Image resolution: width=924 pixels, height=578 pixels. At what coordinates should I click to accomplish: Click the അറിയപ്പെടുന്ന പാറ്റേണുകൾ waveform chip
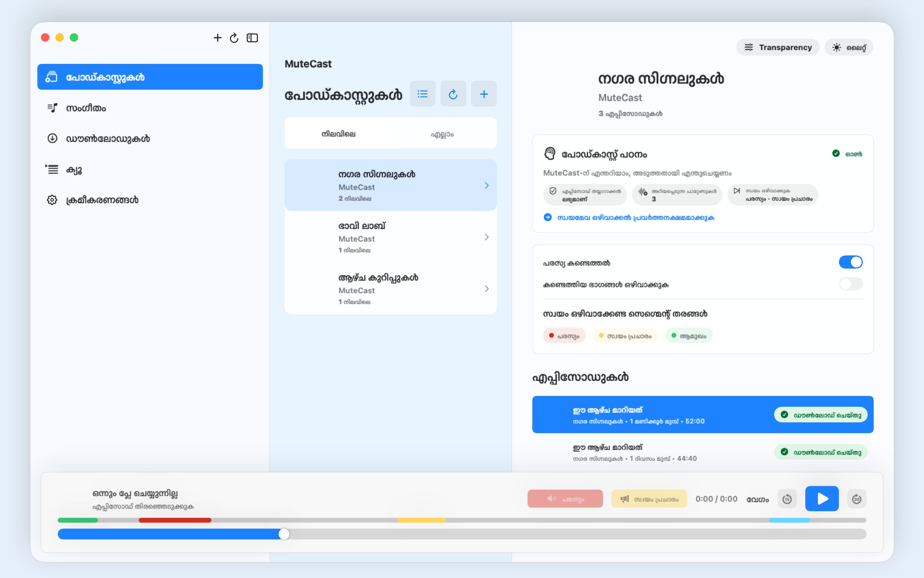(677, 195)
